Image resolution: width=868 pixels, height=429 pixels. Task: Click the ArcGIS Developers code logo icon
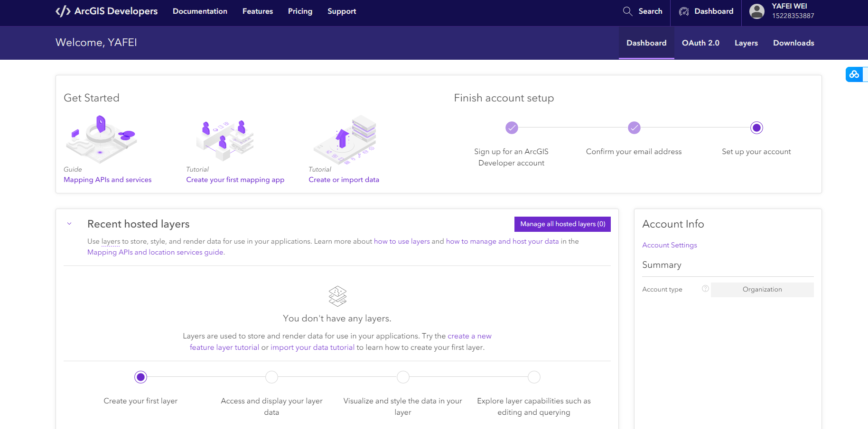(63, 11)
